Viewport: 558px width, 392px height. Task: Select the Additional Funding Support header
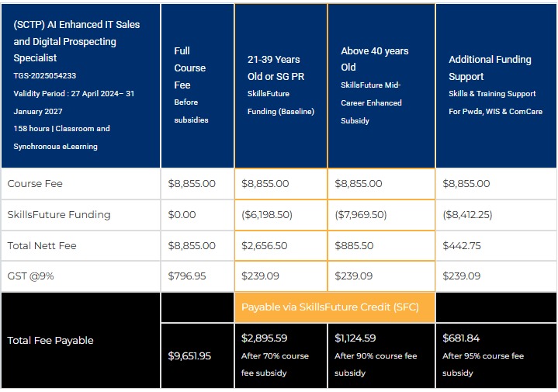click(x=490, y=68)
